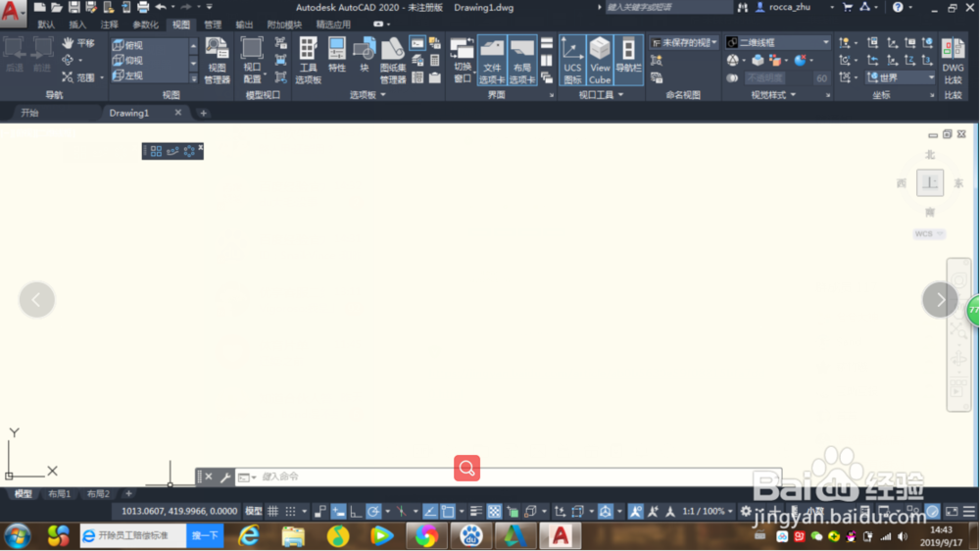Open the 特性 (Properties) palette
The height and width of the screenshot is (551, 980).
(337, 55)
